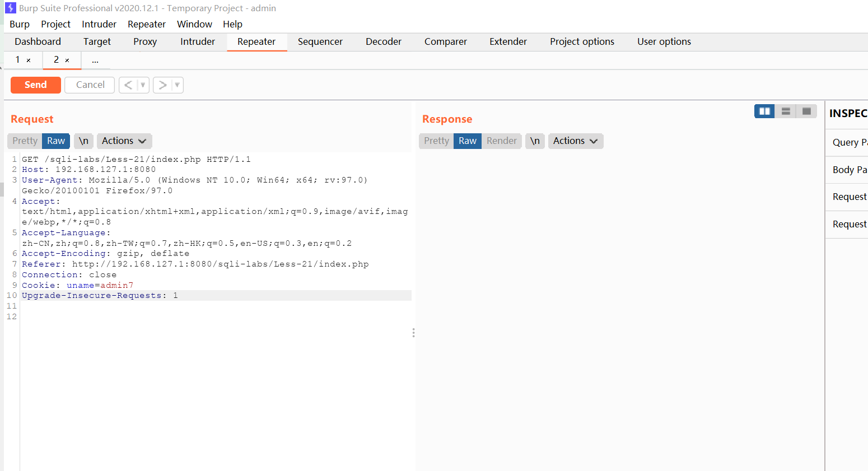Select the Repeater tool tab

pyautogui.click(x=256, y=42)
